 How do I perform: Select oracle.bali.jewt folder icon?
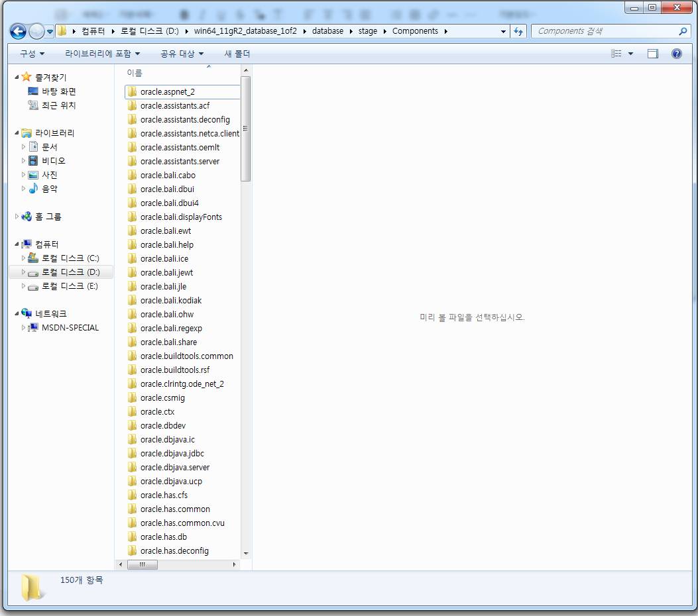[132, 273]
